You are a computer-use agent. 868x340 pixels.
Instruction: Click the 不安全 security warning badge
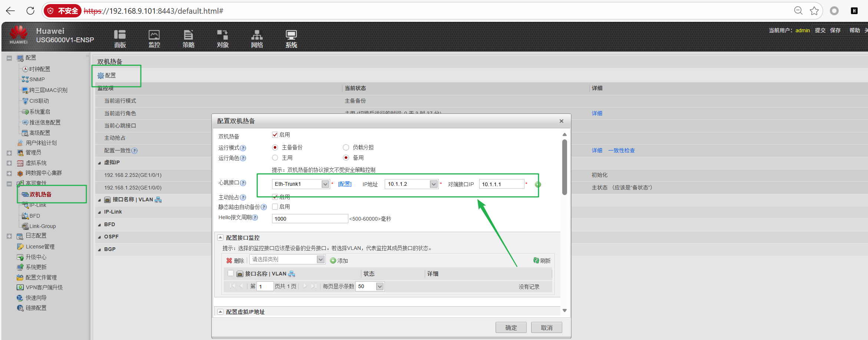[x=63, y=11]
